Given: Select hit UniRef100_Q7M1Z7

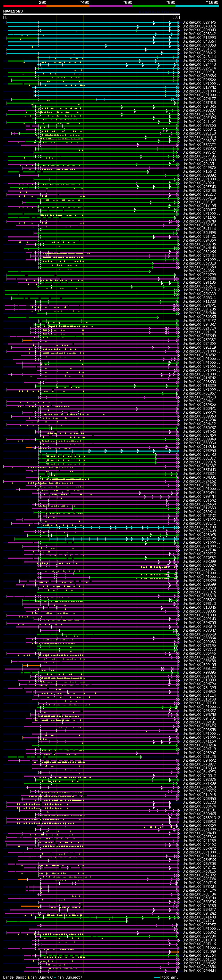Looking at the screenshot, I should pos(199,99).
